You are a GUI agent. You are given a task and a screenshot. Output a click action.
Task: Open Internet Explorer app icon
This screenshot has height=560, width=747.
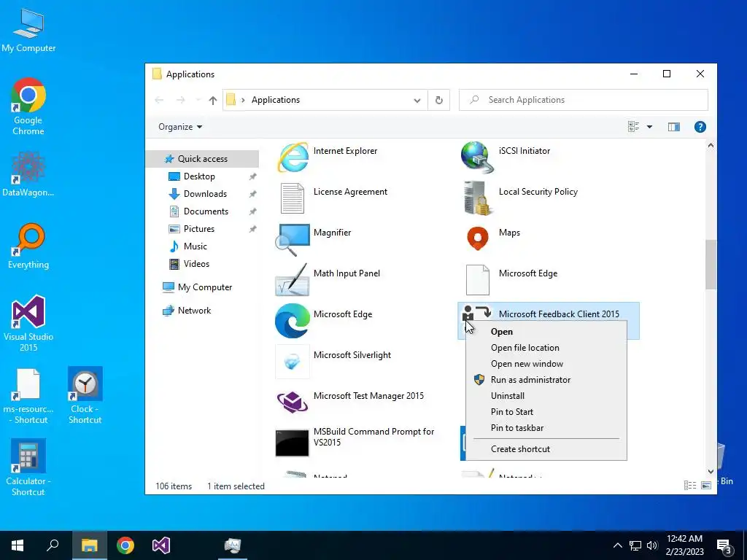click(x=293, y=157)
